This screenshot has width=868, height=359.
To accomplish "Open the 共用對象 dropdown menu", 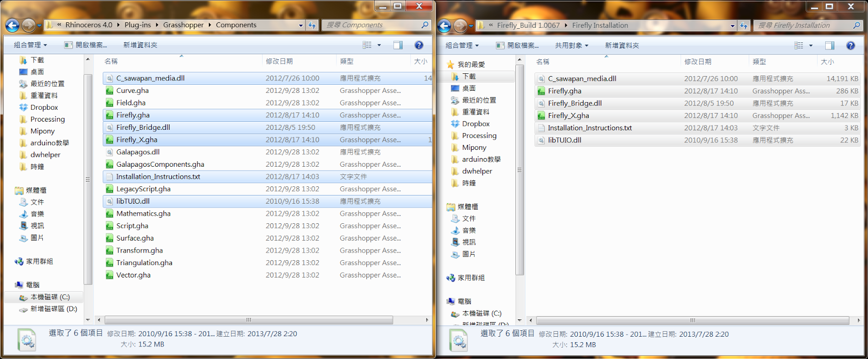I will [571, 46].
